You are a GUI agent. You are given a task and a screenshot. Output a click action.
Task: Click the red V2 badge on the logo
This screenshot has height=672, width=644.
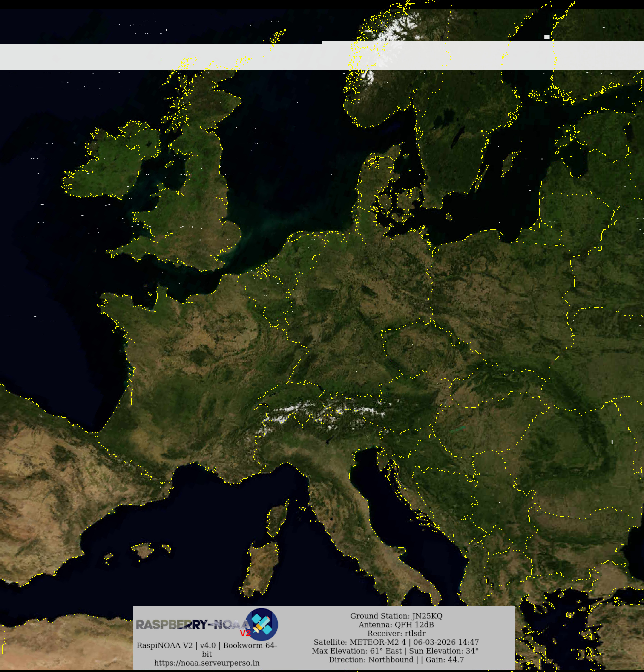[245, 633]
